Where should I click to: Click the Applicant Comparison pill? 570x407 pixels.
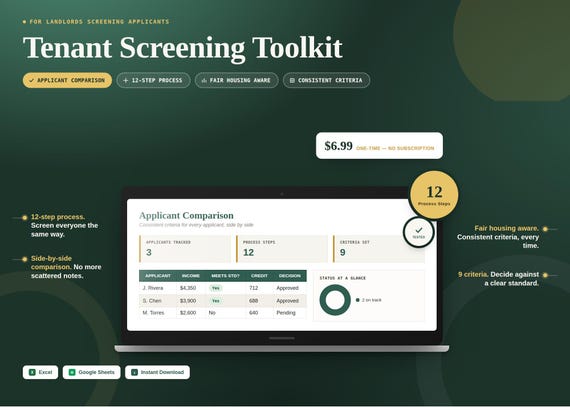(67, 80)
